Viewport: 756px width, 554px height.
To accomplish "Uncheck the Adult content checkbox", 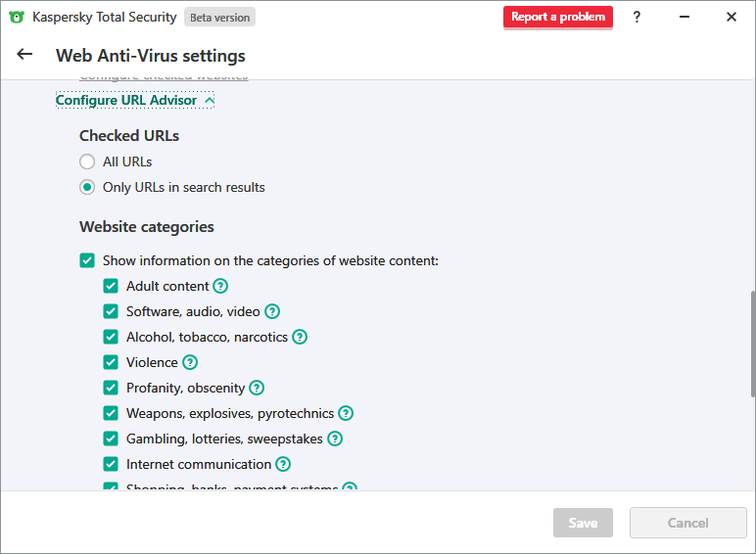I will 111,287.
